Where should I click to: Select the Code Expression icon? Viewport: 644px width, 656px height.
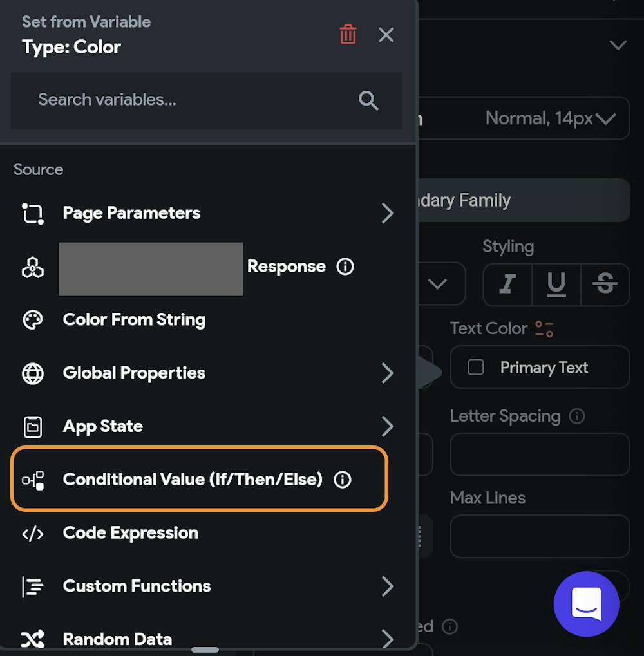click(32, 532)
